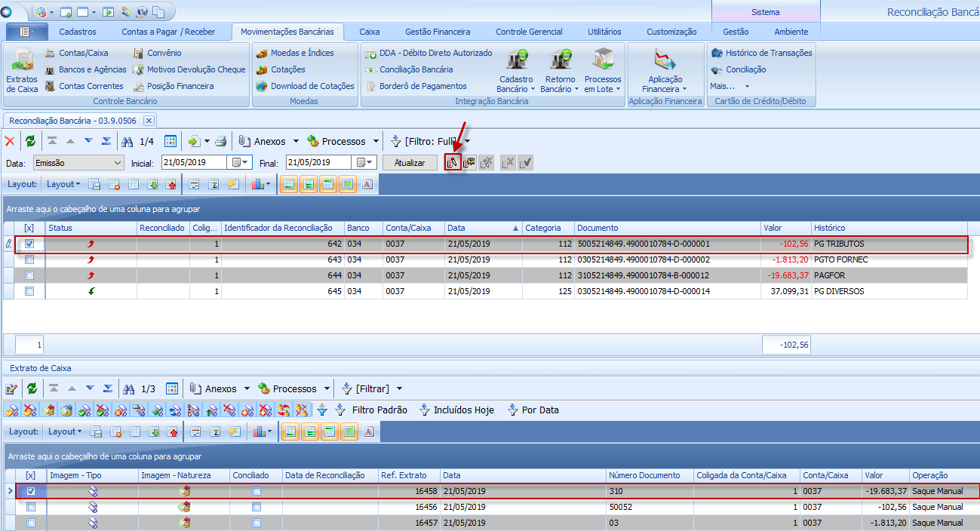The height and width of the screenshot is (531, 980).
Task: Check the extrato row 16457 selection box
Action: click(x=30, y=523)
